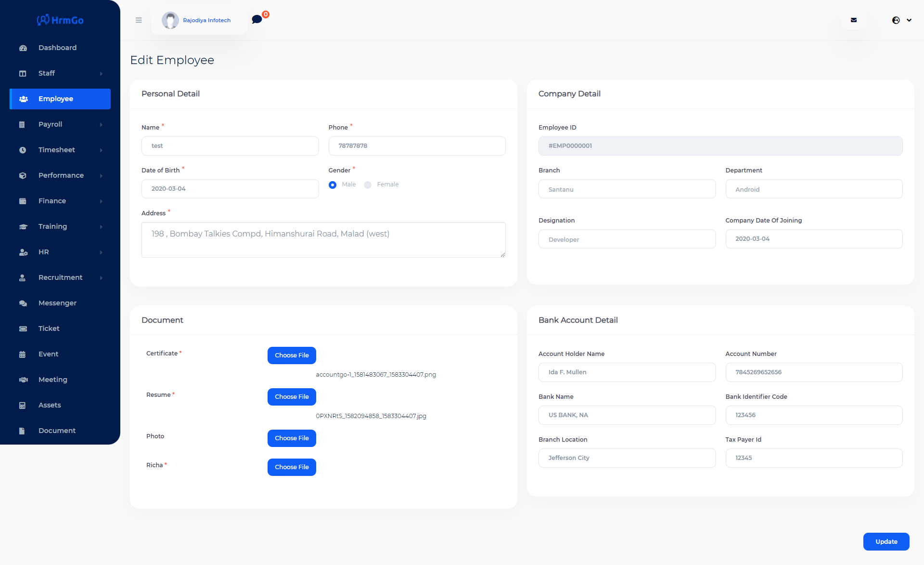Expand the Payroll submenu arrow
This screenshot has width=924, height=565.
101,125
